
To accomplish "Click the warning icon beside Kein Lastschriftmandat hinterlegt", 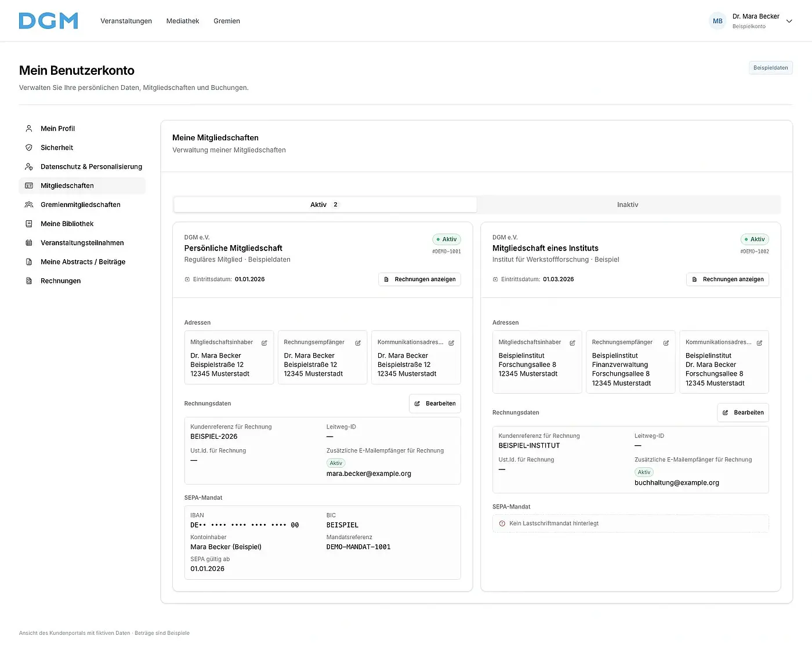I will click(x=502, y=523).
